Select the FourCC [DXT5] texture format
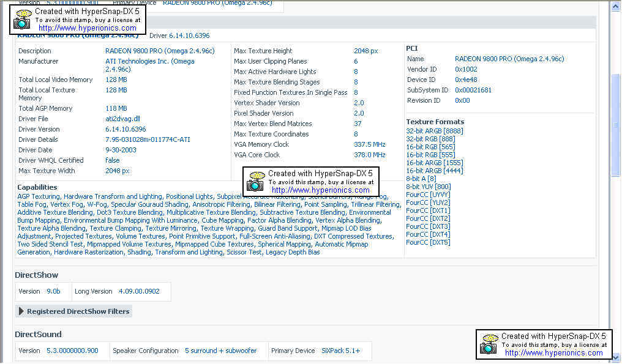 pos(427,242)
